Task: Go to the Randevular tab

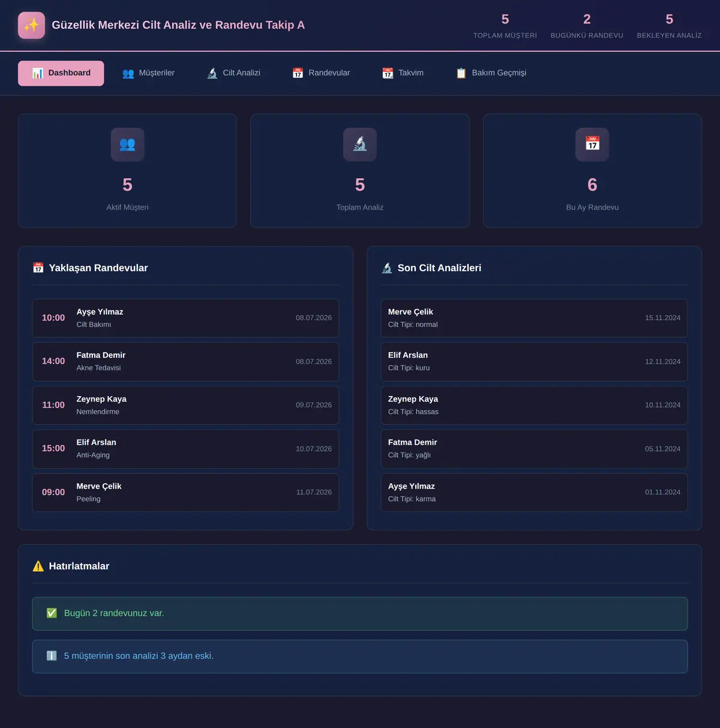Action: pos(321,73)
